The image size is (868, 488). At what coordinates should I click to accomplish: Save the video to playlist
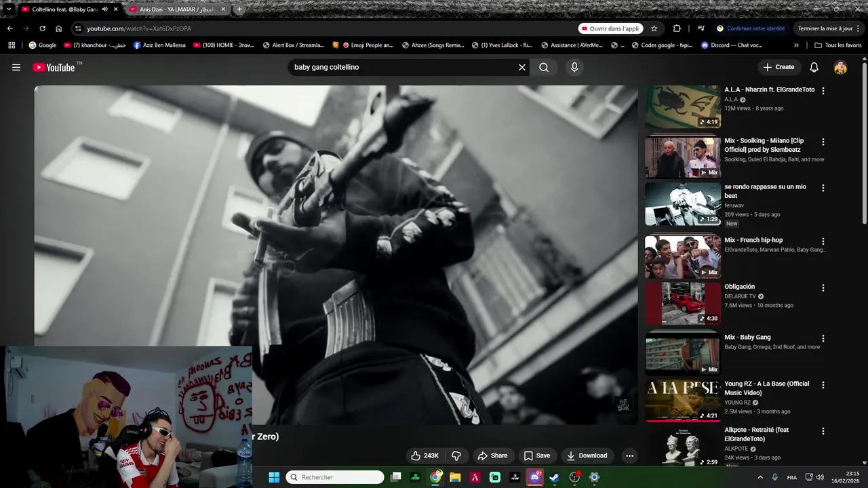[536, 455]
